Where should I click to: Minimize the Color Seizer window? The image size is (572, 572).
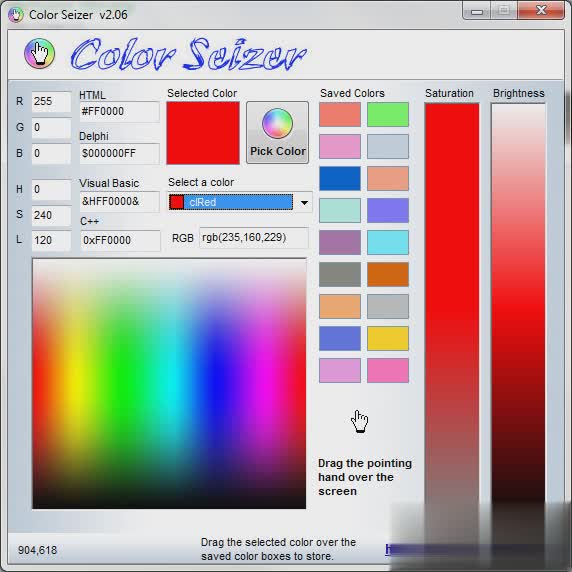pyautogui.click(x=476, y=11)
